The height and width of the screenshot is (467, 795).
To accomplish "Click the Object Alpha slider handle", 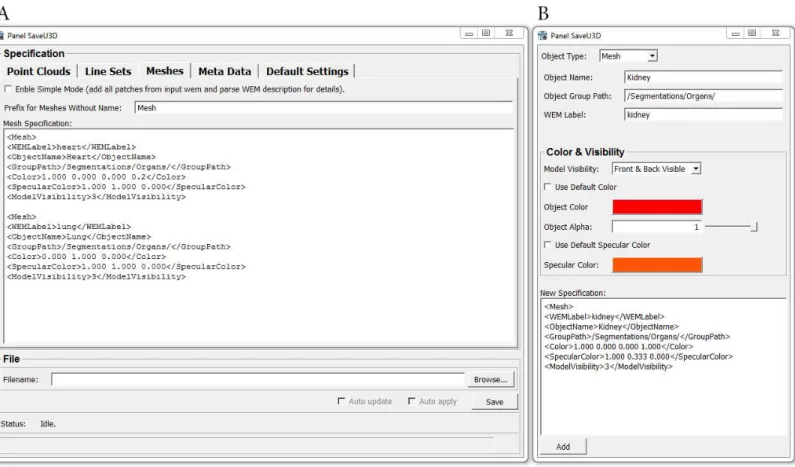I will click(x=754, y=227).
